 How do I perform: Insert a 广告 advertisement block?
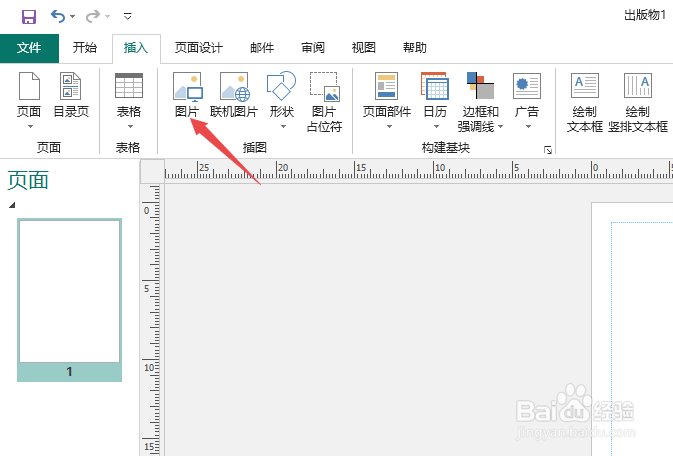click(x=527, y=94)
